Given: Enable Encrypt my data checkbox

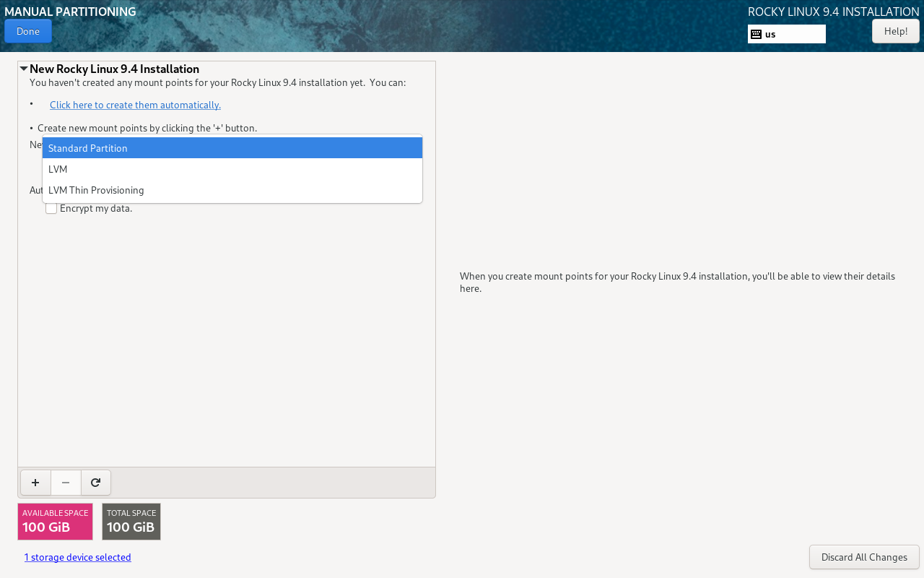Looking at the screenshot, I should coord(51,208).
